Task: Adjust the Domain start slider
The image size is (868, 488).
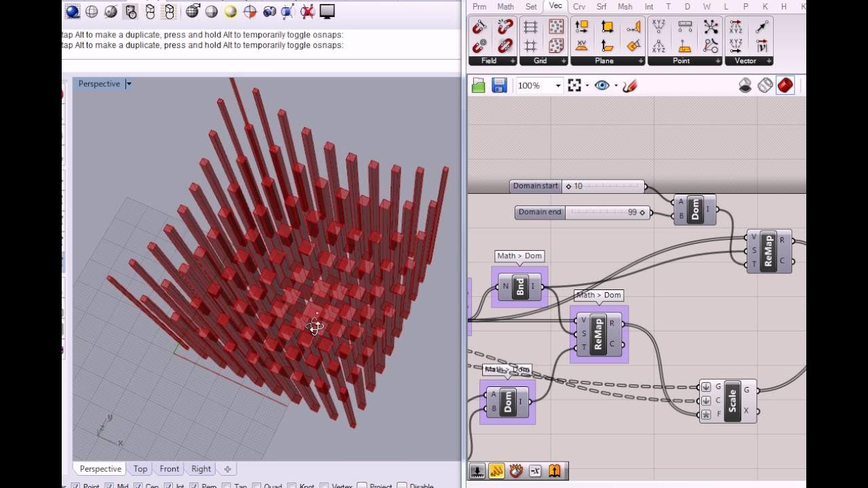Action: [578, 186]
